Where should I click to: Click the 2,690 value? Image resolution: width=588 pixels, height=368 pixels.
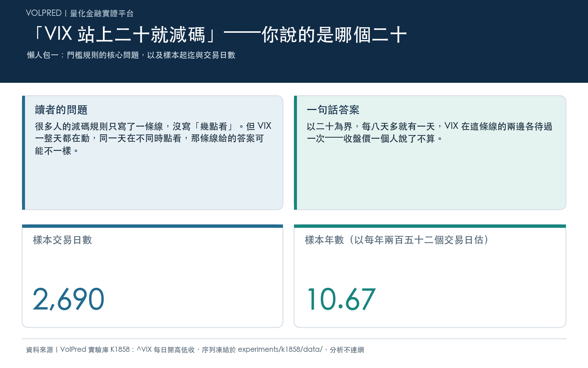(x=69, y=299)
